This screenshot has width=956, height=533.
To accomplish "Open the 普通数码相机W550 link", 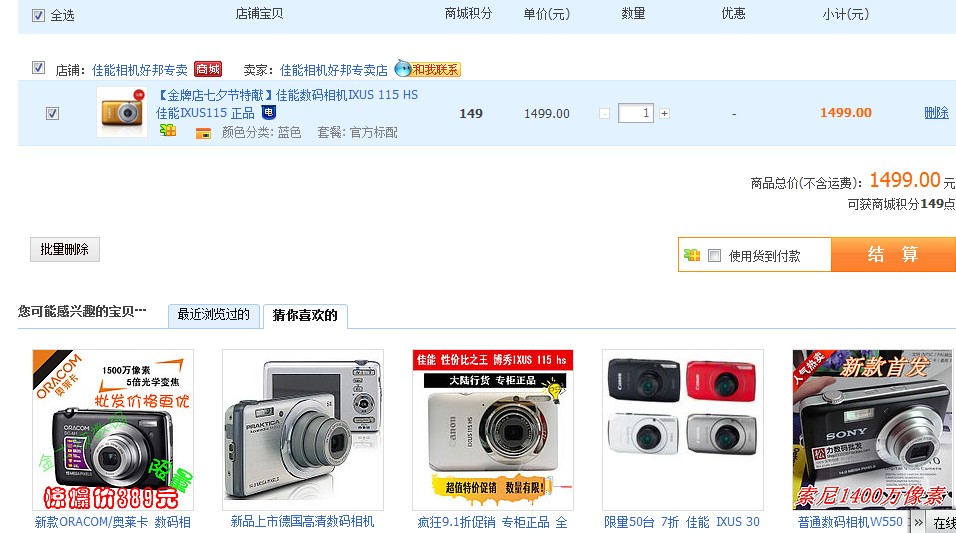I will 851,522.
